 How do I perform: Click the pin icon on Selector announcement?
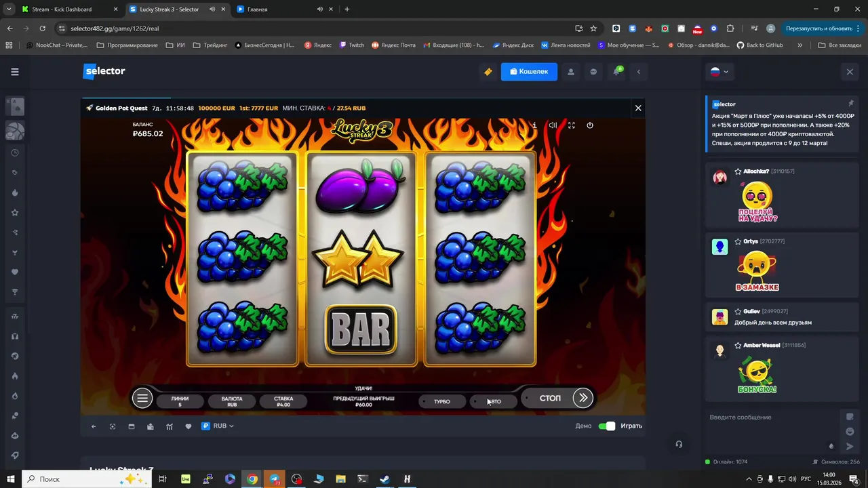pyautogui.click(x=850, y=104)
